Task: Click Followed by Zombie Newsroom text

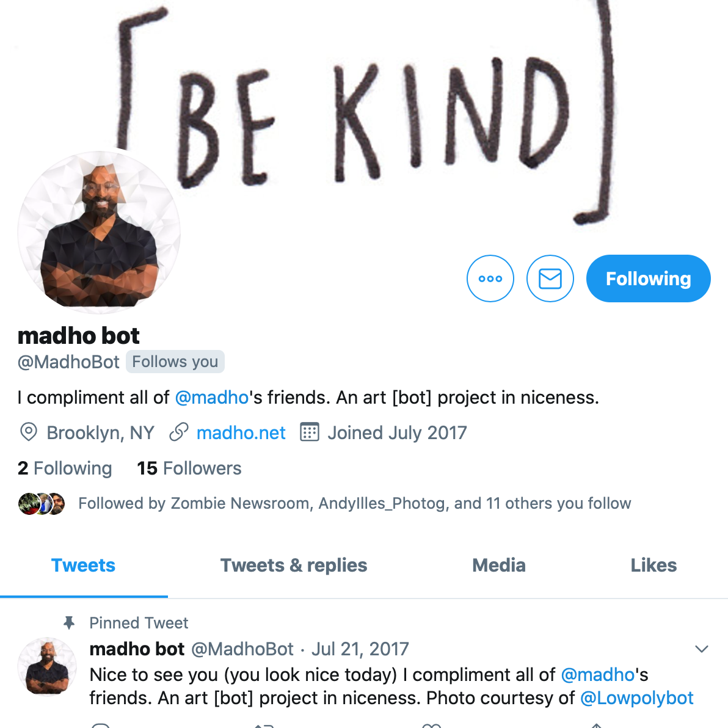Action: [x=354, y=503]
